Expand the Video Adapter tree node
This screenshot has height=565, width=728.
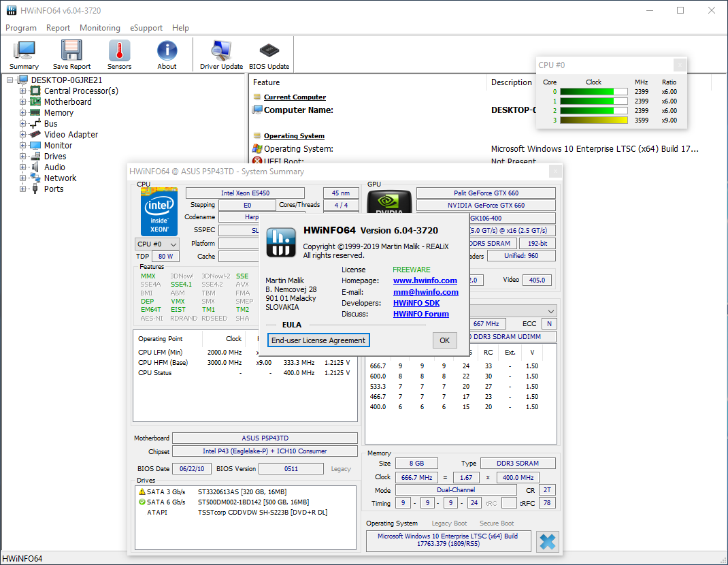tap(23, 135)
